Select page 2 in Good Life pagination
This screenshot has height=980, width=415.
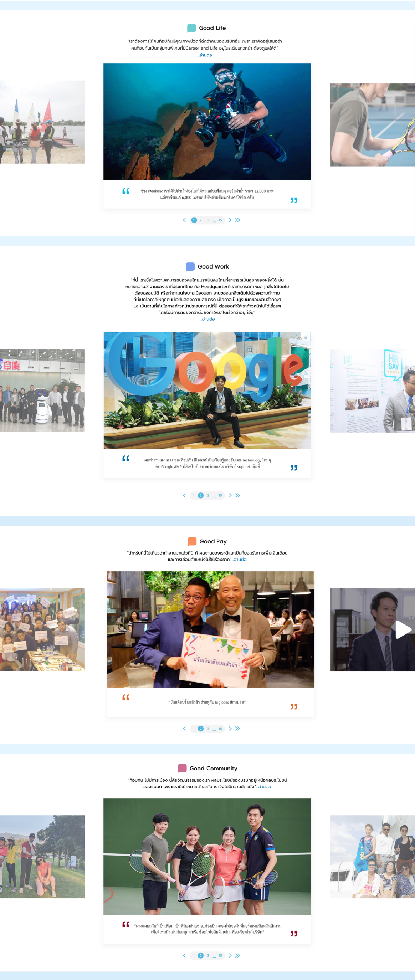(201, 220)
